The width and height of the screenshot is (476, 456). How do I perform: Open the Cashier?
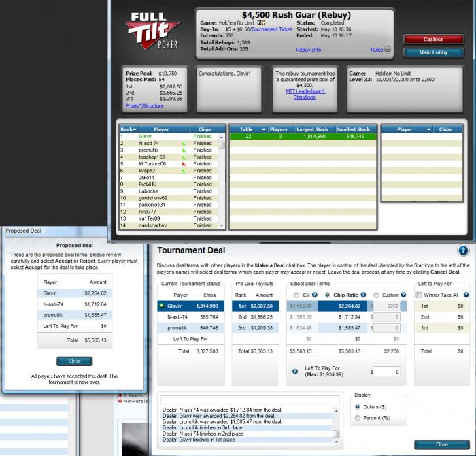pos(433,39)
